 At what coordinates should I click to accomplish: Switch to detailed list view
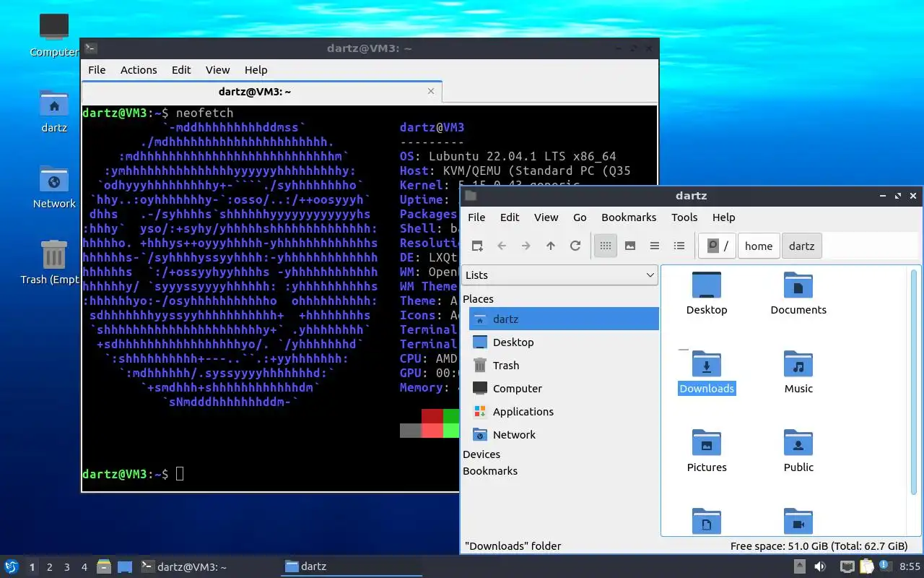pyautogui.click(x=679, y=246)
